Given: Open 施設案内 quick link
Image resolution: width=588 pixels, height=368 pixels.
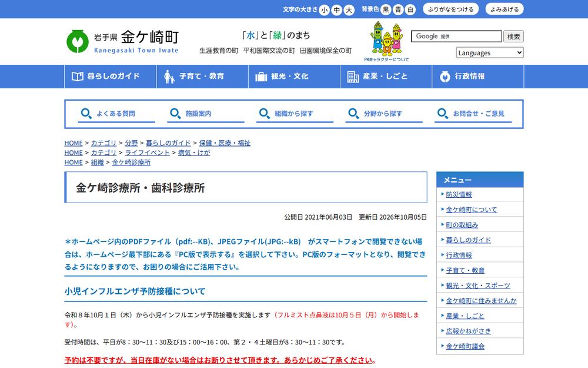Looking at the screenshot, I should (205, 114).
